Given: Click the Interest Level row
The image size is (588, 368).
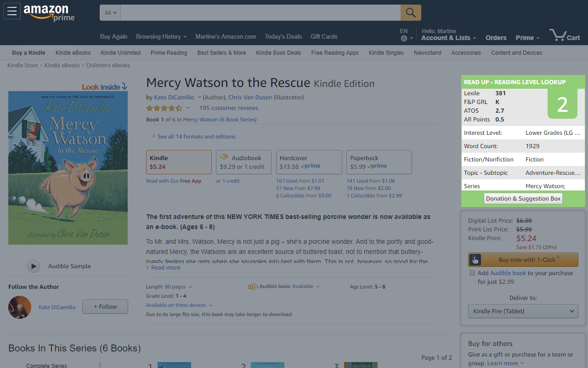Looking at the screenshot, I should 523,132.
